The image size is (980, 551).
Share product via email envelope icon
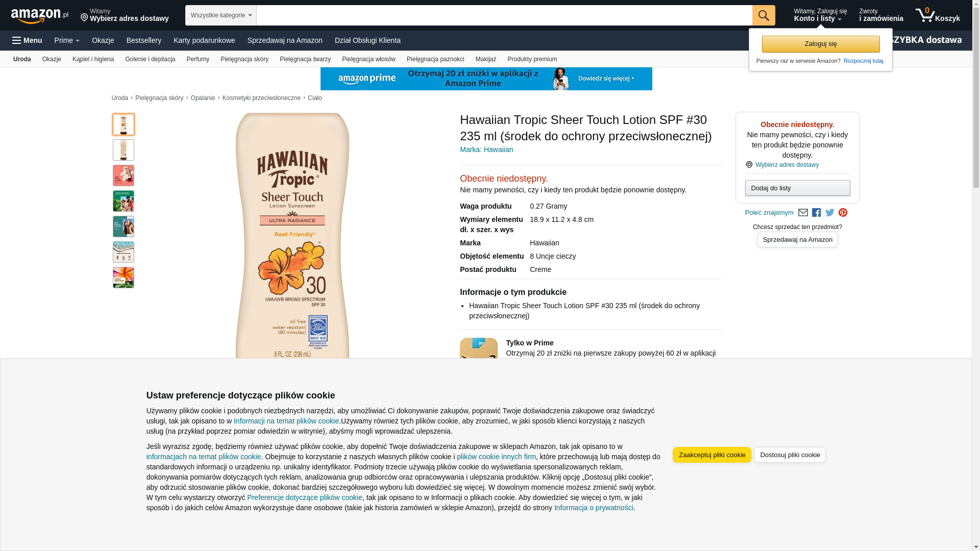pyautogui.click(x=803, y=213)
